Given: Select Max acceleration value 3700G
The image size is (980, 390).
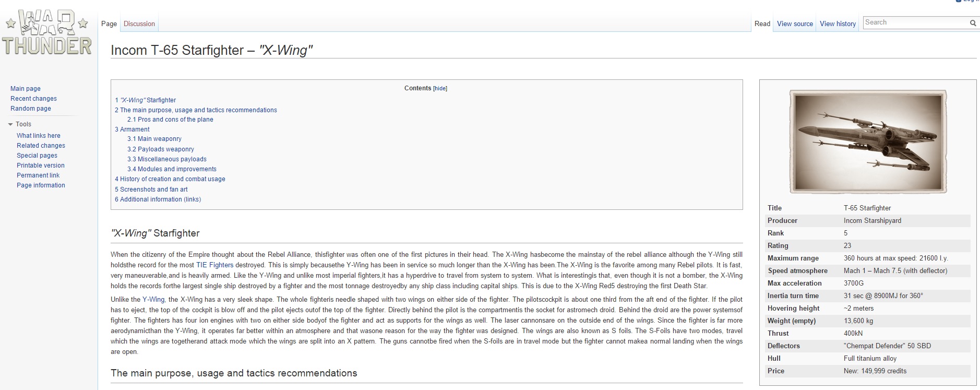Looking at the screenshot, I should coord(854,283).
